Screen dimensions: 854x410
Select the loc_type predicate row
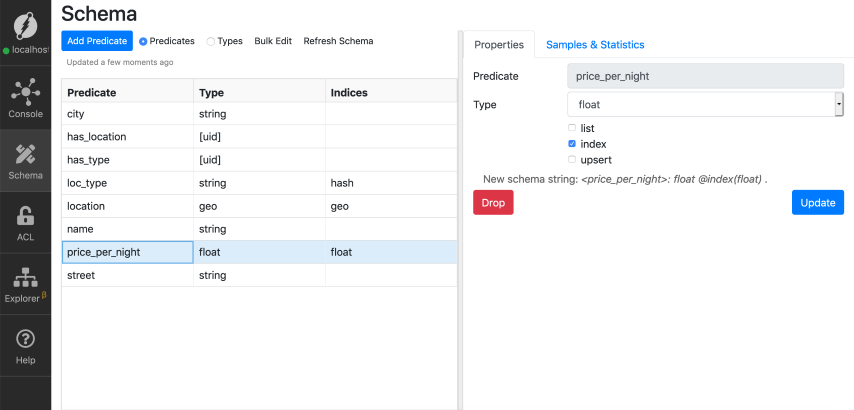pos(127,183)
